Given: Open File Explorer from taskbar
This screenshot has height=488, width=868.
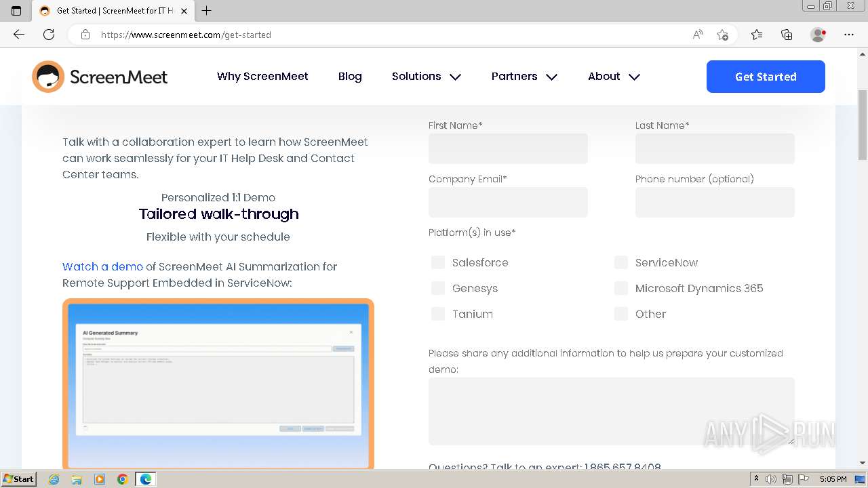Looking at the screenshot, I should pos(77,479).
